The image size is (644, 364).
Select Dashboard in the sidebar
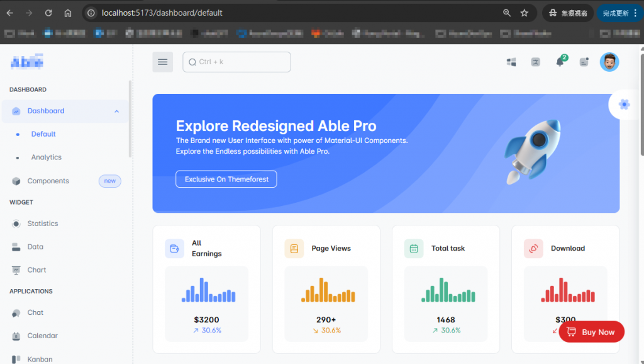click(65, 111)
